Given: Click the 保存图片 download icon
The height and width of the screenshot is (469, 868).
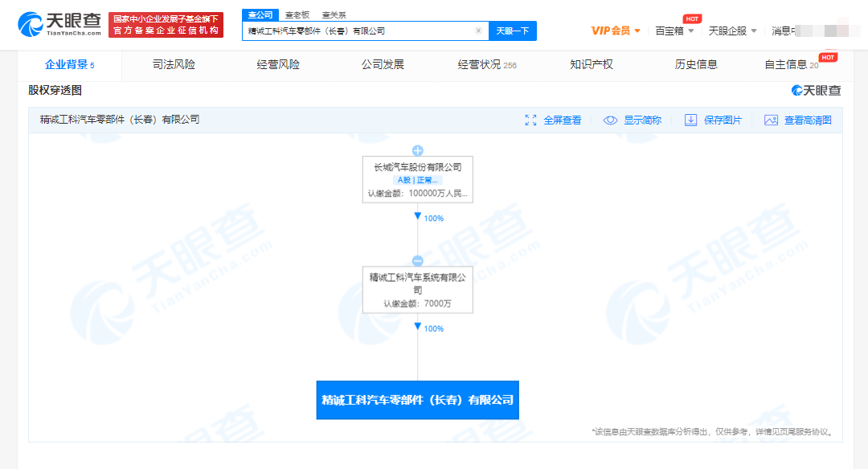Looking at the screenshot, I should coord(690,120).
